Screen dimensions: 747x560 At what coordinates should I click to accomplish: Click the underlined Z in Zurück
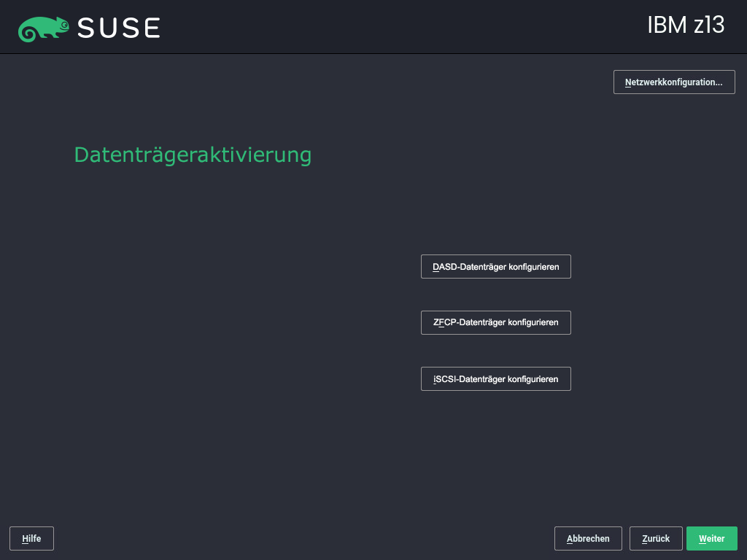[643, 538]
